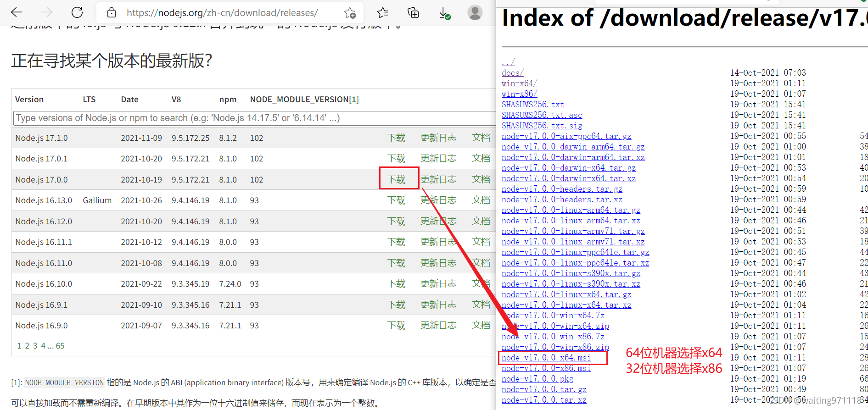Open docs link for Node.js 16.9.0
Screen dimensions: 868x410
[481, 325]
